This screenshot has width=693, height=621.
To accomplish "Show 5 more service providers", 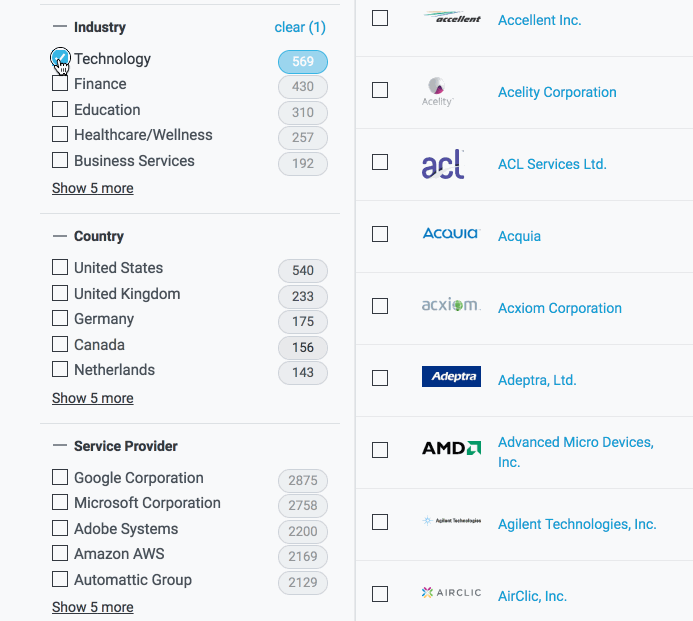I will pyautogui.click(x=92, y=607).
